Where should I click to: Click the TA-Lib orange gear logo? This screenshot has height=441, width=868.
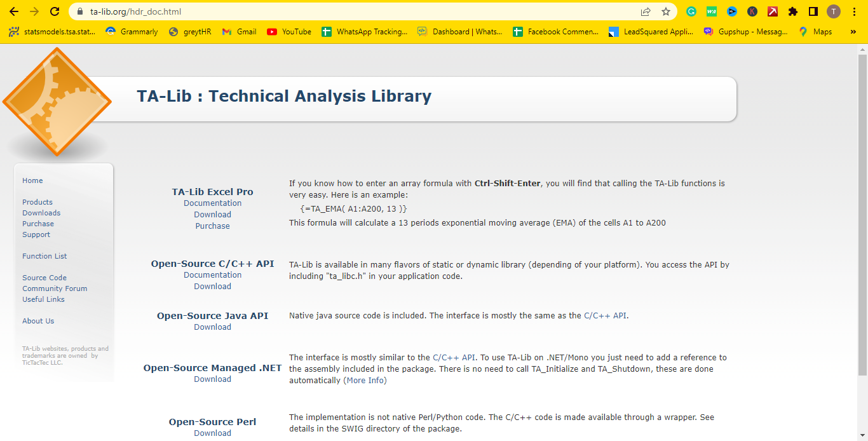(57, 102)
